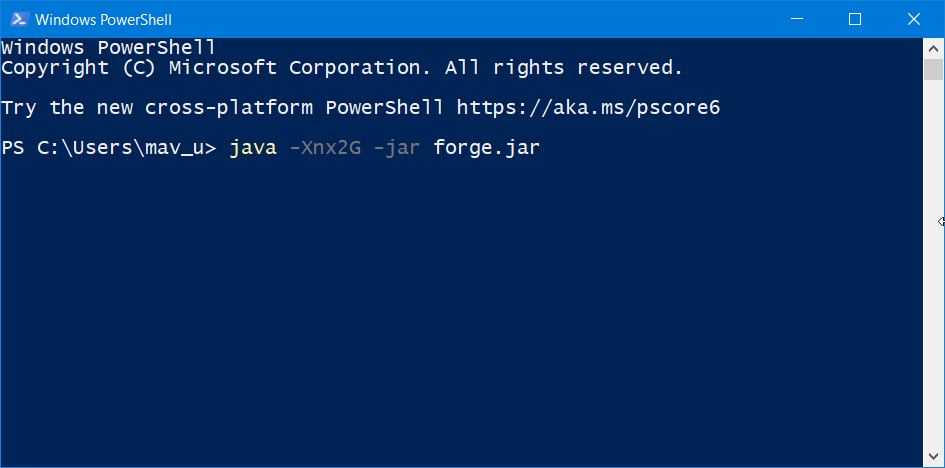The image size is (945, 468).
Task: Maximize the Windows PowerShell window
Action: [x=855, y=19]
